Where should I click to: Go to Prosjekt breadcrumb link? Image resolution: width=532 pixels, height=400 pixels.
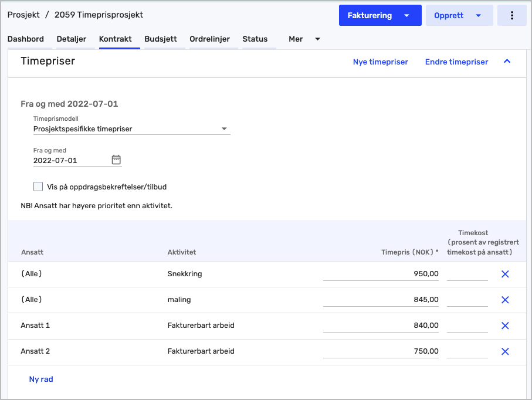pyautogui.click(x=23, y=15)
